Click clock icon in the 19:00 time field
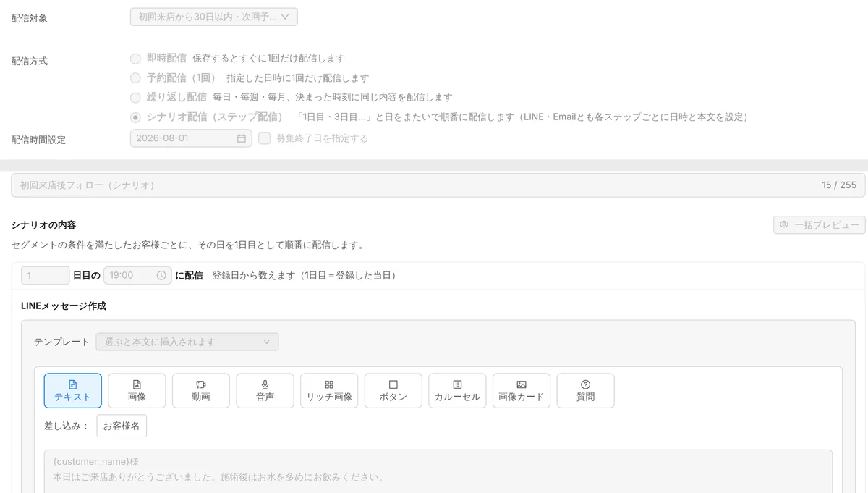868x493 pixels. [x=161, y=275]
